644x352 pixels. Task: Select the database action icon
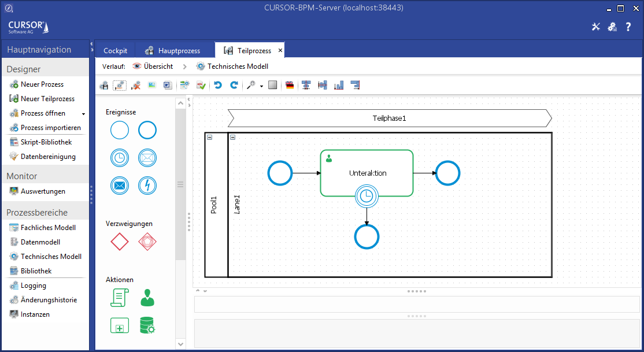click(x=147, y=325)
